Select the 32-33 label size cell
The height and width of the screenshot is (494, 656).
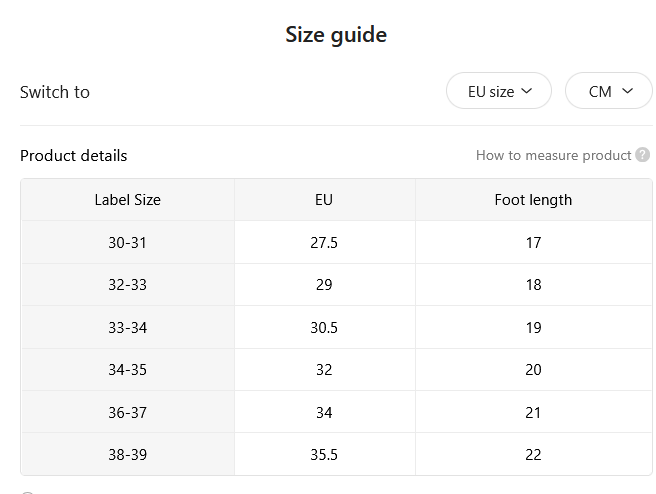click(128, 285)
